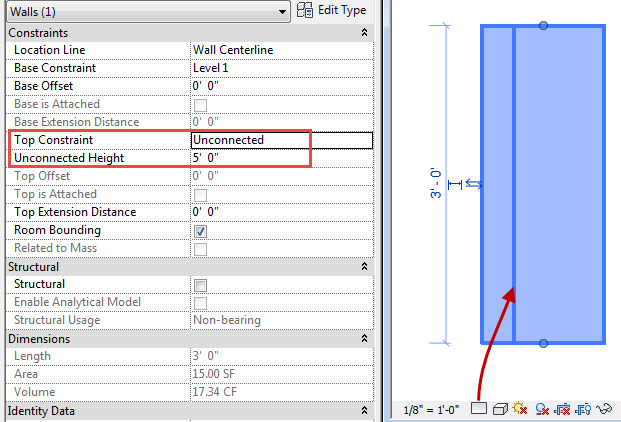Click the Crop View icon

pyautogui.click(x=562, y=409)
